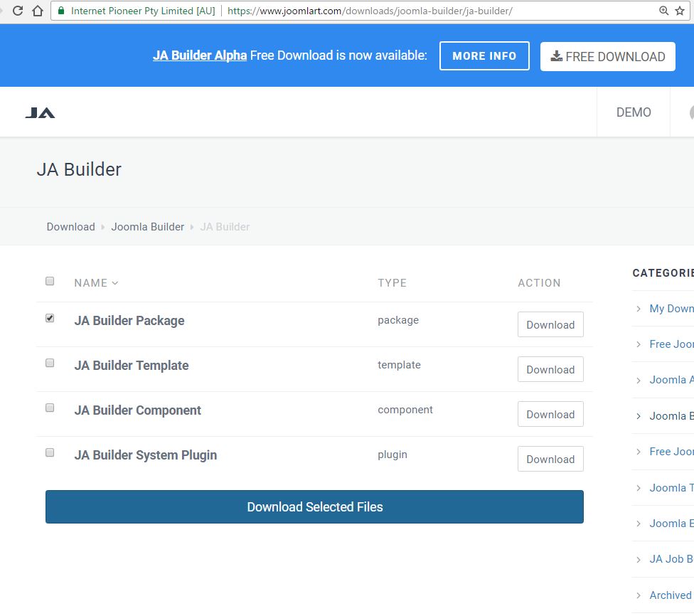
Task: Click the Download Selected Files button
Action: tap(314, 506)
